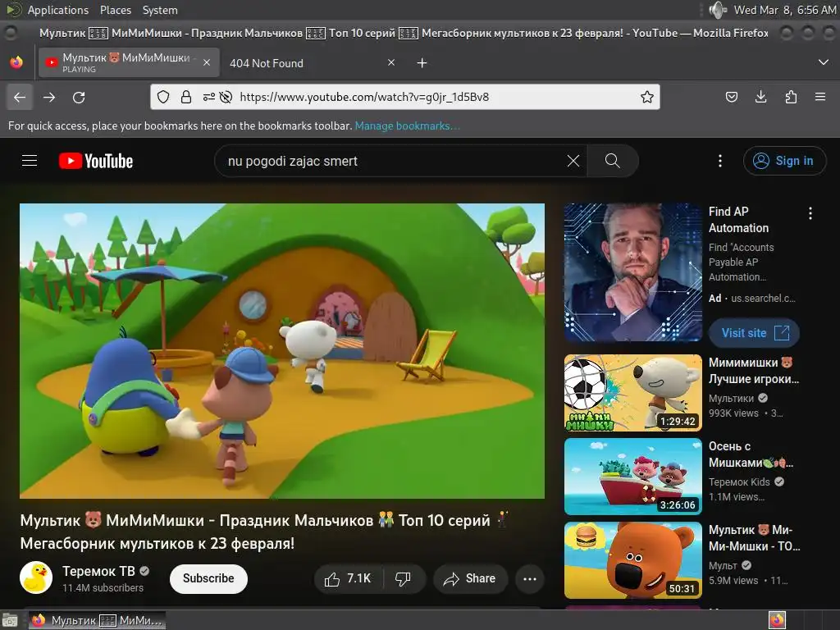Open Firefox application menu
The width and height of the screenshot is (840, 630).
coord(820,97)
